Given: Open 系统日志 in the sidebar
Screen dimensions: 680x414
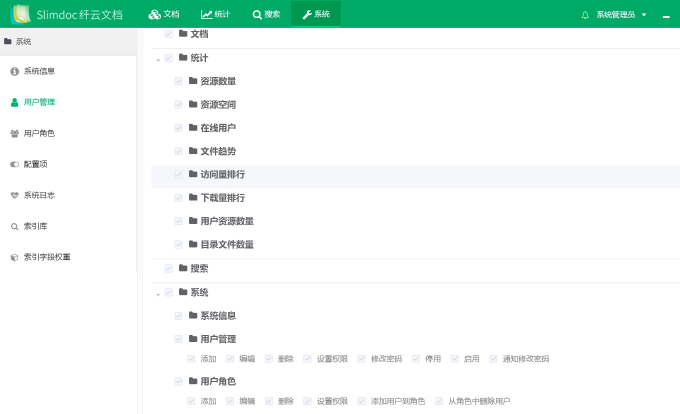Looking at the screenshot, I should (39, 195).
